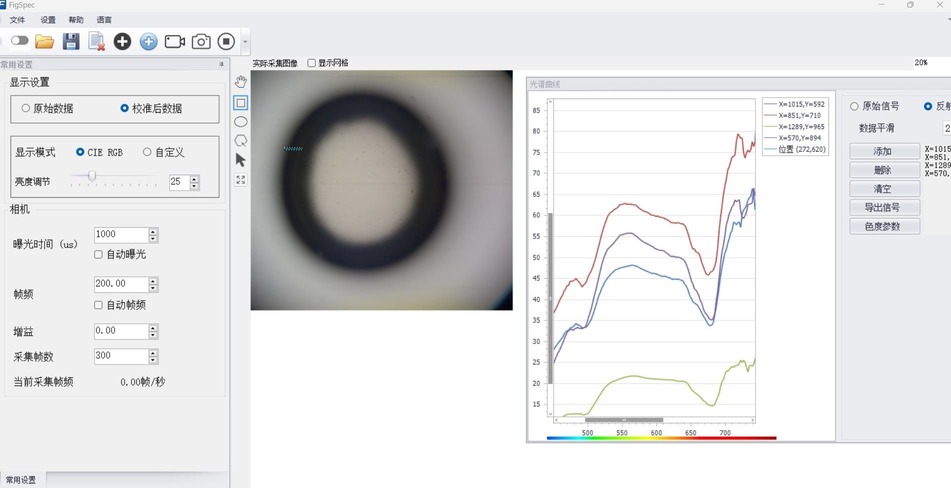
Task: Select the 原始数据 radio button
Action: coord(26,108)
